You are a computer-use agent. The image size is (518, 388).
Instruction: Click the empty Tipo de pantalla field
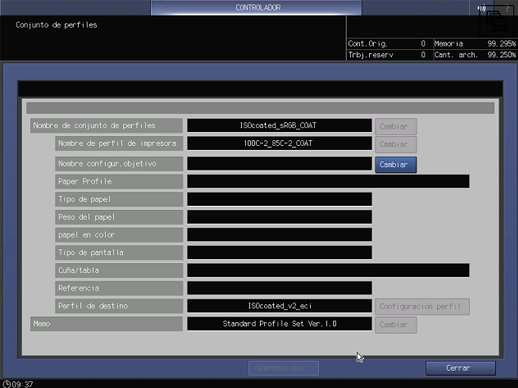[279, 253]
